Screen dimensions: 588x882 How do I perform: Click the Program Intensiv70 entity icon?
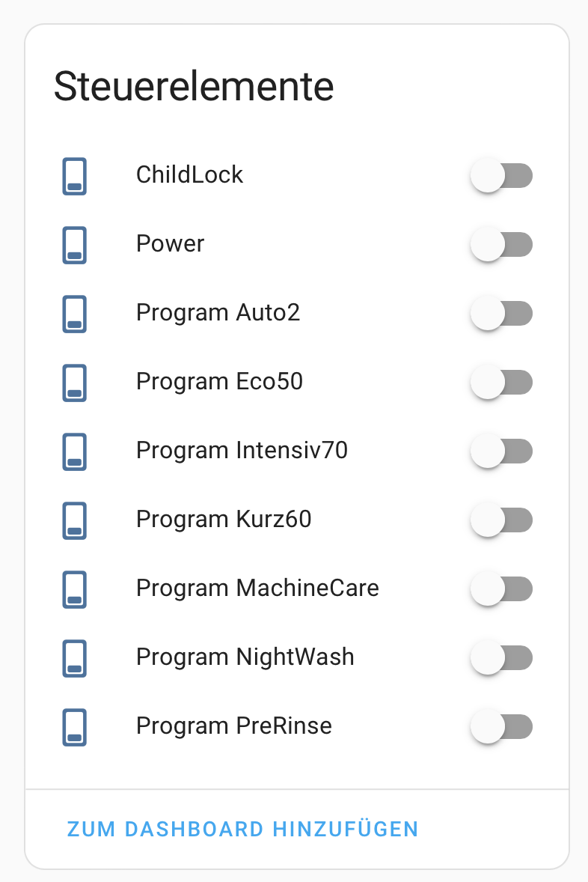(74, 451)
